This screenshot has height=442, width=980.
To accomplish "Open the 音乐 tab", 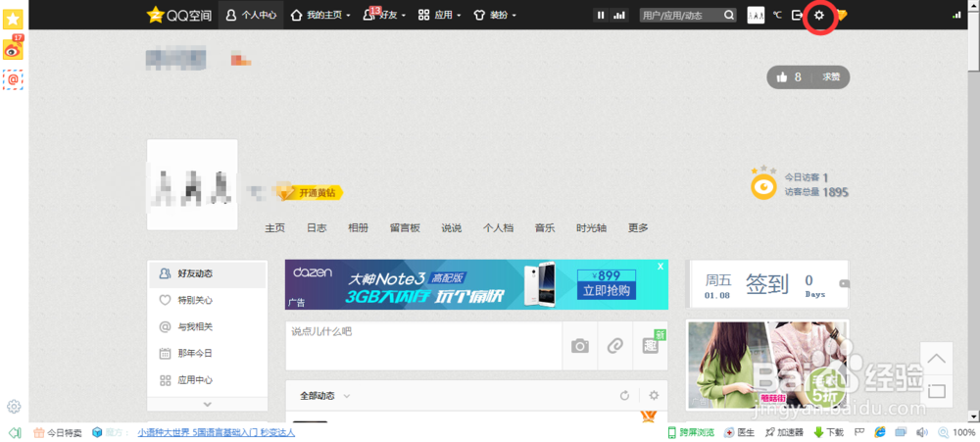I will [544, 228].
